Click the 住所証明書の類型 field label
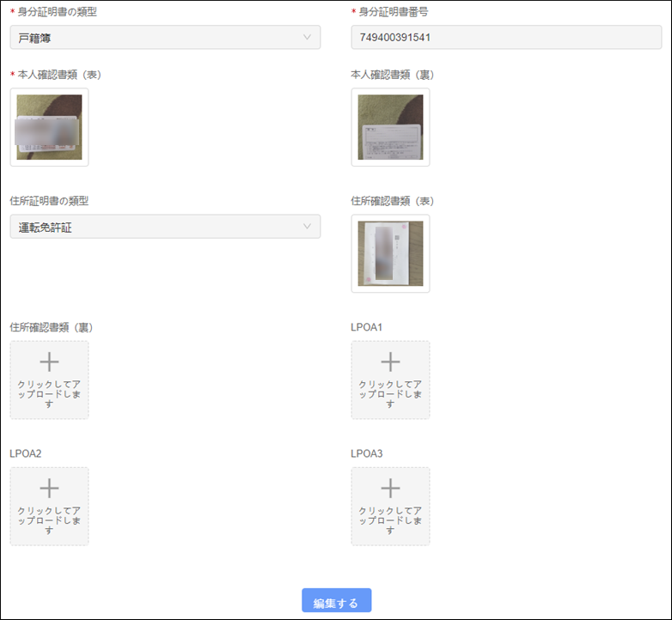The height and width of the screenshot is (620, 672). [49, 201]
